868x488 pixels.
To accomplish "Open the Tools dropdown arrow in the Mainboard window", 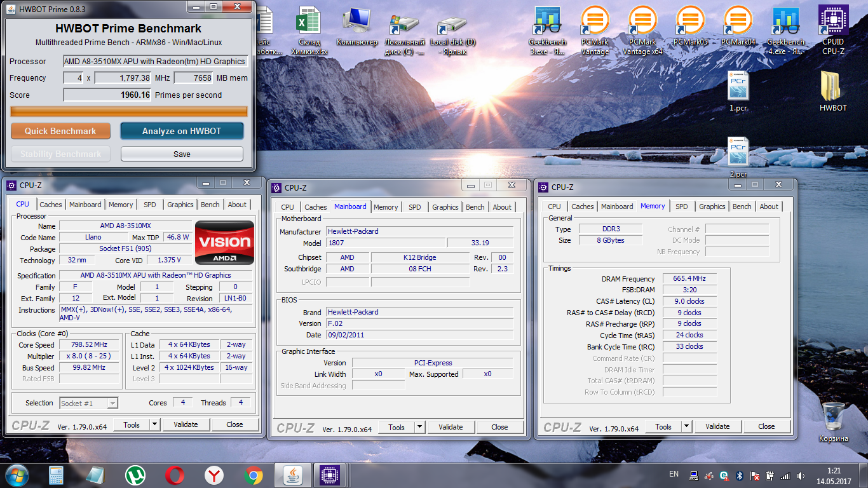I will coord(419,427).
